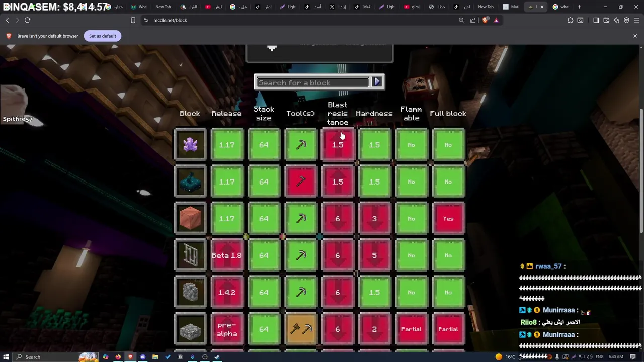Click the pickaxe tool cell in iron bars row
644x362 pixels.
301,255
